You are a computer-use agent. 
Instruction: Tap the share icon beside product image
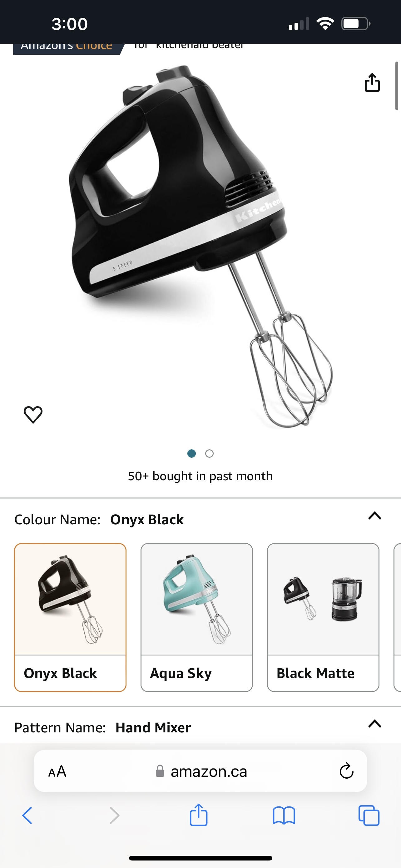click(x=372, y=82)
